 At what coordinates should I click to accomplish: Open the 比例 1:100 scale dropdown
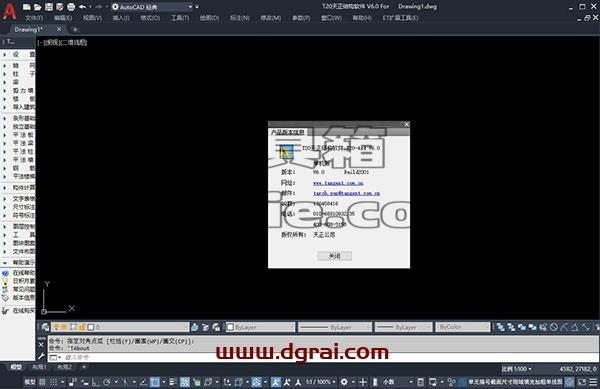[517, 369]
